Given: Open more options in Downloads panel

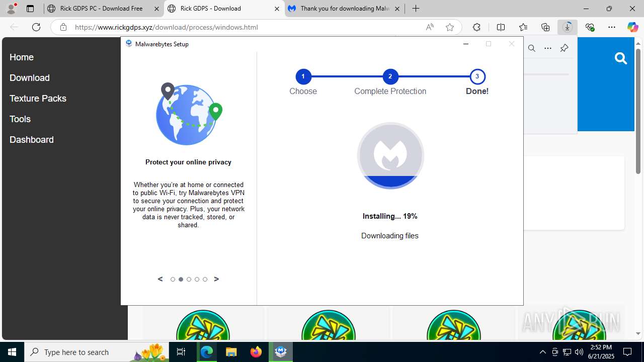Looking at the screenshot, I should 548,48.
